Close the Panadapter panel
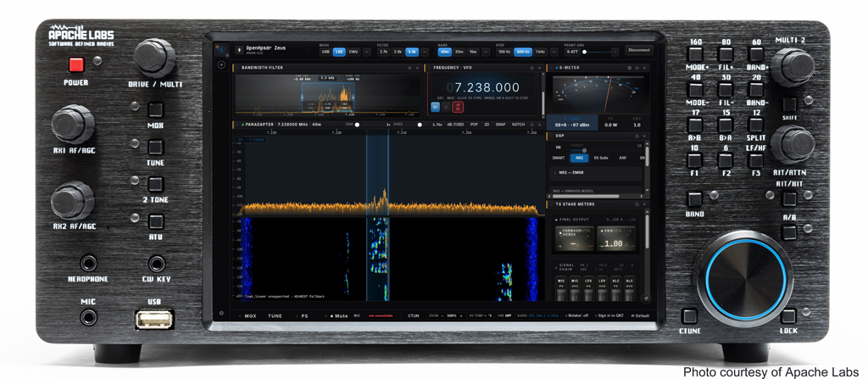 pos(540,125)
